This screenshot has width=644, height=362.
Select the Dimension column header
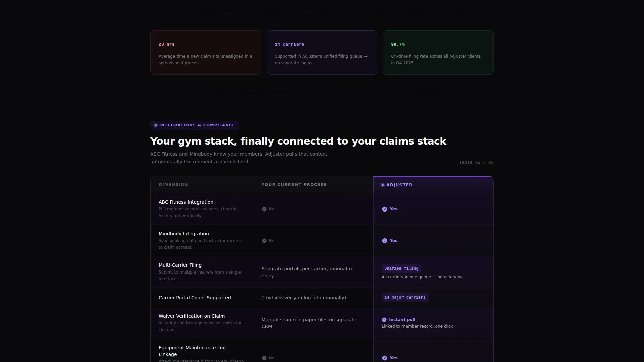pos(173,185)
